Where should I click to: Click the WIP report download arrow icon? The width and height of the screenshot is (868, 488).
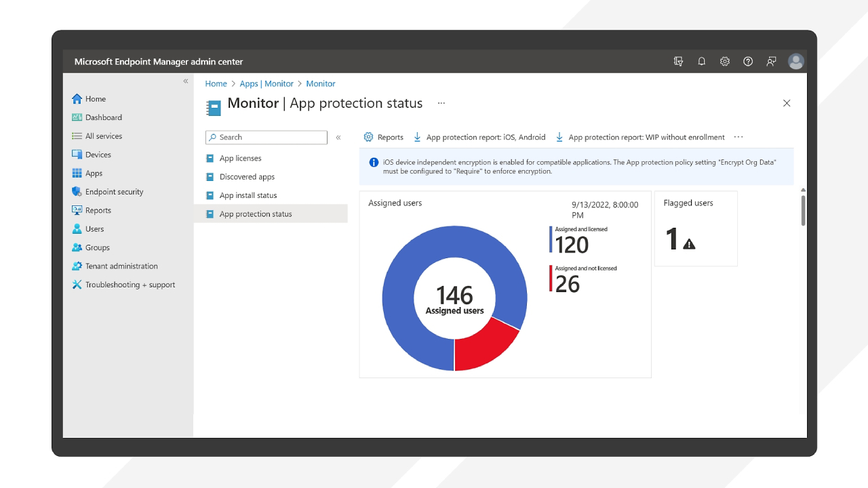point(559,137)
